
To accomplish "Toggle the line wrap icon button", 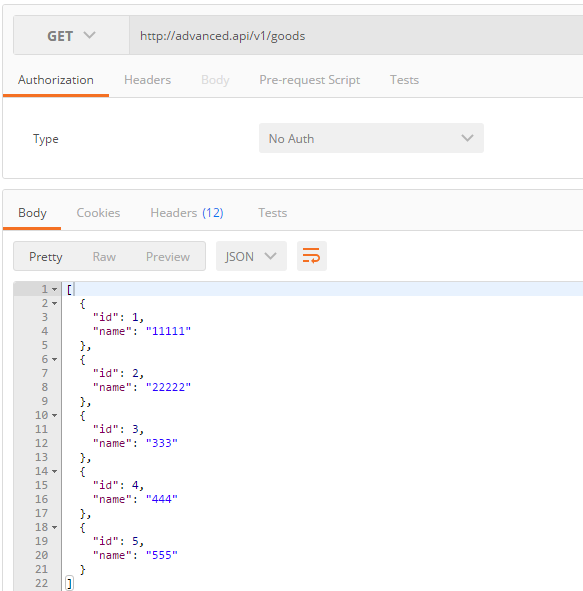I will coord(312,256).
